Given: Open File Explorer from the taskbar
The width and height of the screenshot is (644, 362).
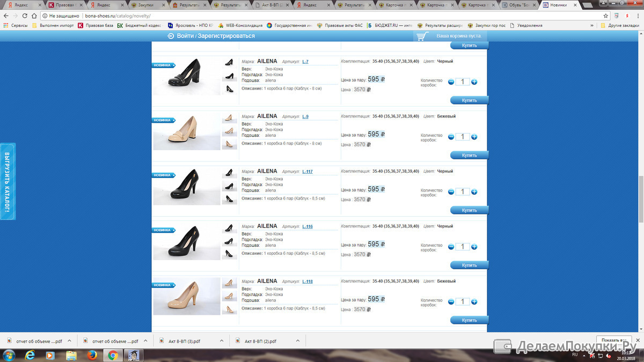Looking at the screenshot, I should 71,355.
